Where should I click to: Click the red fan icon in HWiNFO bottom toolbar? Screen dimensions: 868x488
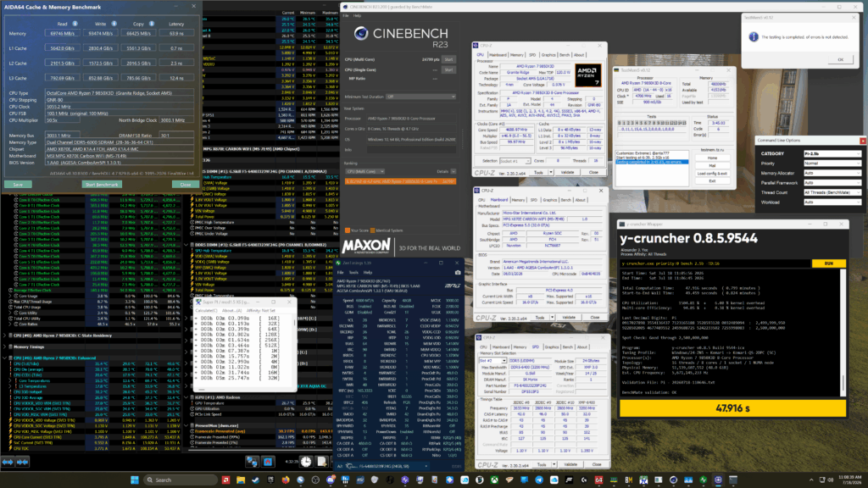(x=268, y=462)
